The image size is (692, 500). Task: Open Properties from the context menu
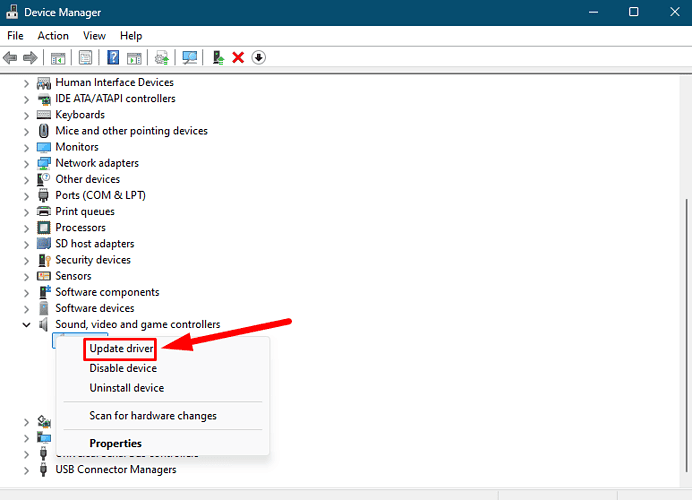coord(116,443)
